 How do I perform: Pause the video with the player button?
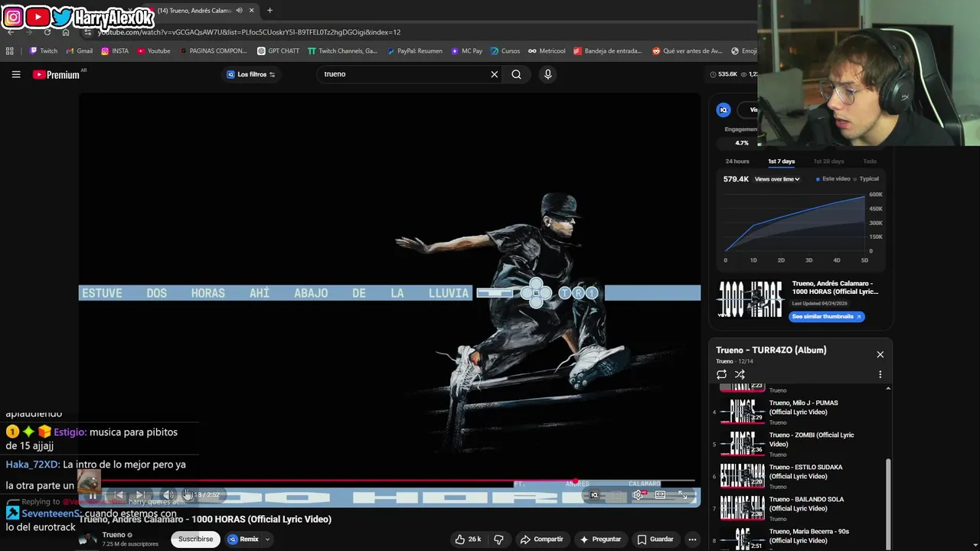click(92, 495)
